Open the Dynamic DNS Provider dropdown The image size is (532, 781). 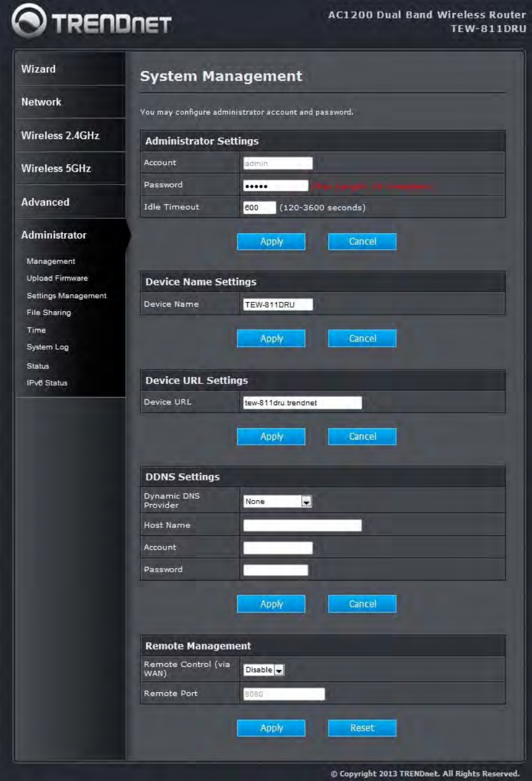tap(278, 501)
